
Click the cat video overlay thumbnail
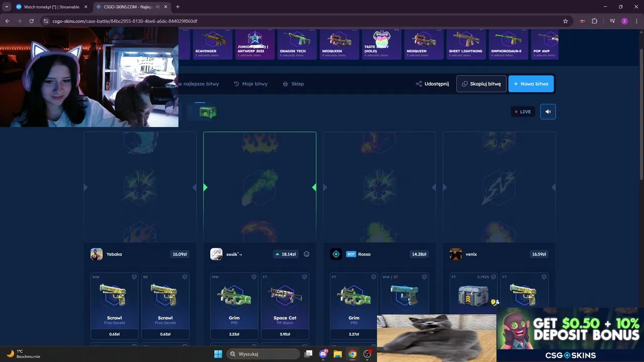437,338
